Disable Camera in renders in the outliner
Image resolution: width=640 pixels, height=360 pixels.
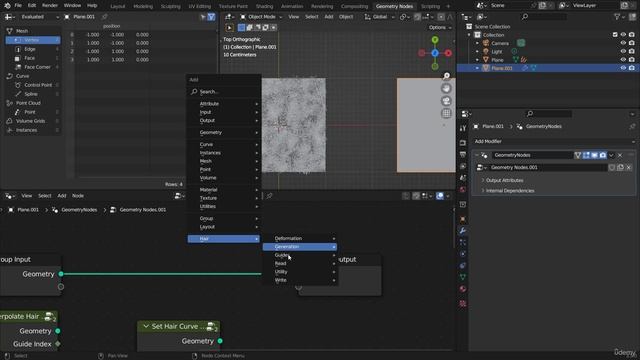632,43
